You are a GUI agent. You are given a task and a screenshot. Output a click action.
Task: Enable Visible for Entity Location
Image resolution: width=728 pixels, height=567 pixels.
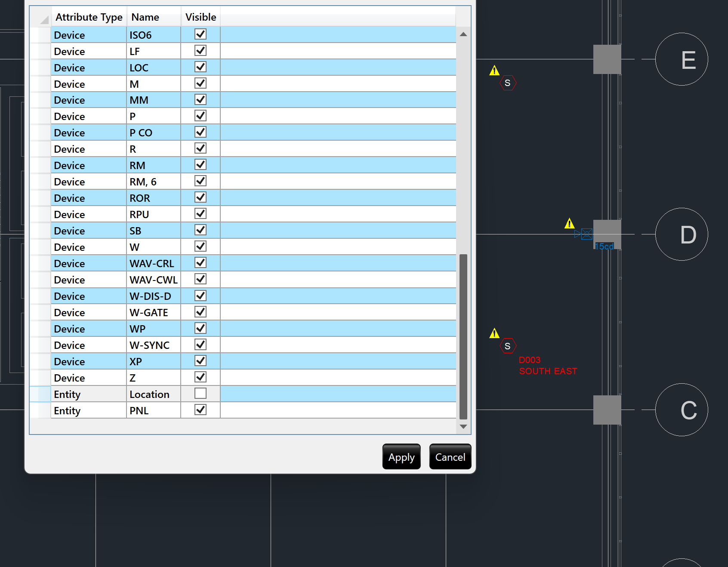click(x=201, y=393)
